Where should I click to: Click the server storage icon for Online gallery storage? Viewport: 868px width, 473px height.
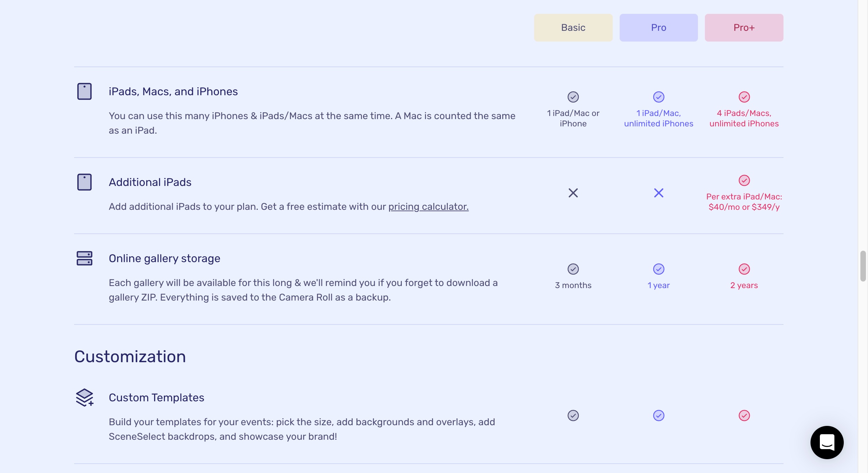(x=85, y=258)
